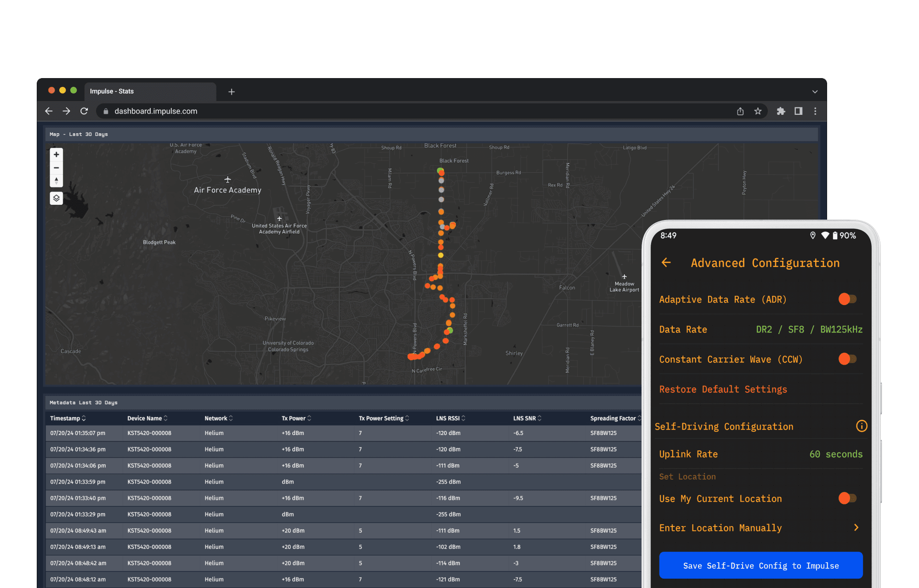Reset map compass bearing
919x588 pixels.
(57, 181)
